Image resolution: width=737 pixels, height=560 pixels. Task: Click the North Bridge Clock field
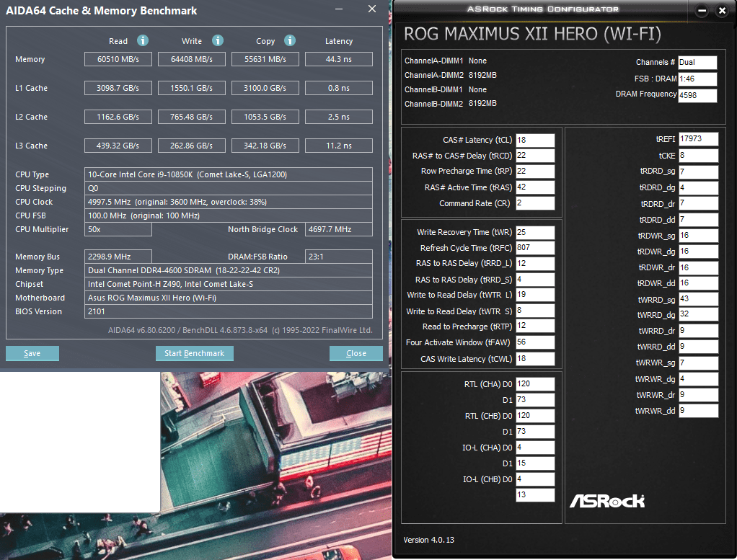[x=339, y=229]
